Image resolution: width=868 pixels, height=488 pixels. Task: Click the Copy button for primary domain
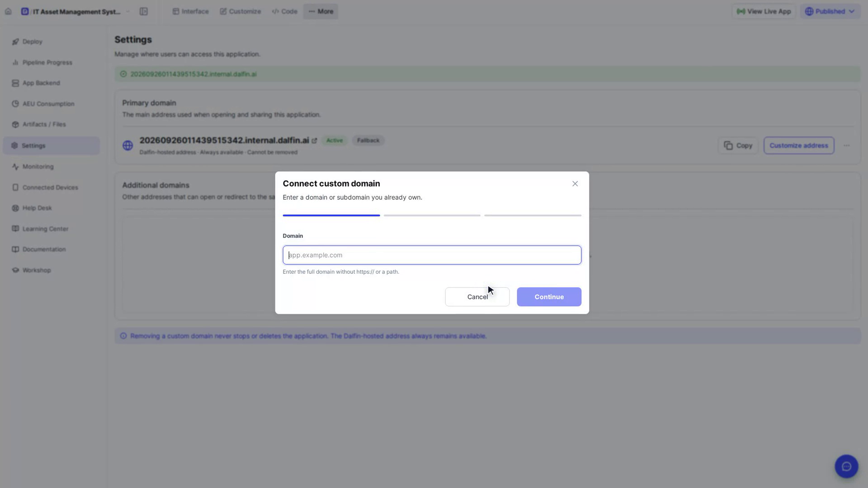click(x=738, y=145)
